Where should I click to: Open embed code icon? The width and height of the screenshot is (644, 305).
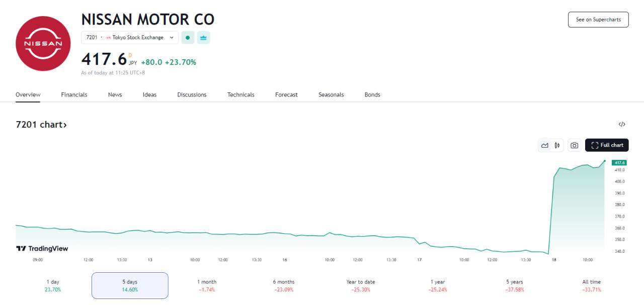(622, 125)
